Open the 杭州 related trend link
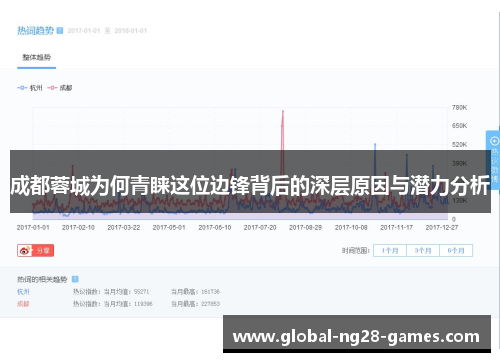500x362 pixels. click(x=23, y=292)
